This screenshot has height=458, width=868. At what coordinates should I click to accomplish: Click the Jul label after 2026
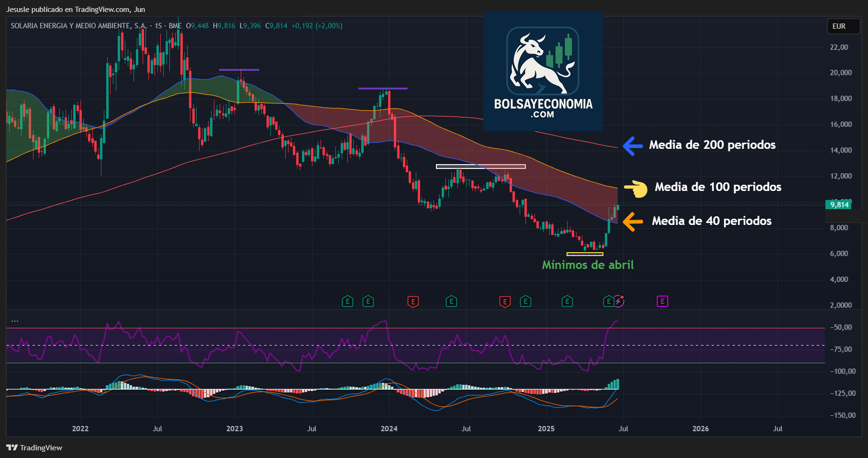pos(778,429)
